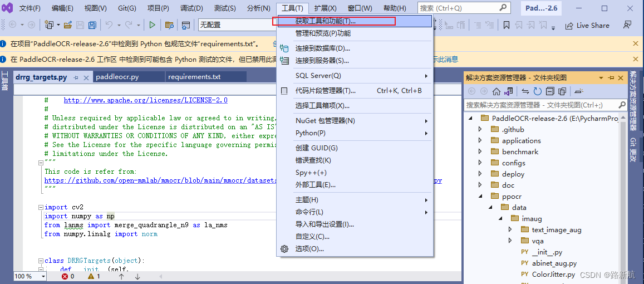Select 外部工具(E)... menu entry

(x=355, y=184)
